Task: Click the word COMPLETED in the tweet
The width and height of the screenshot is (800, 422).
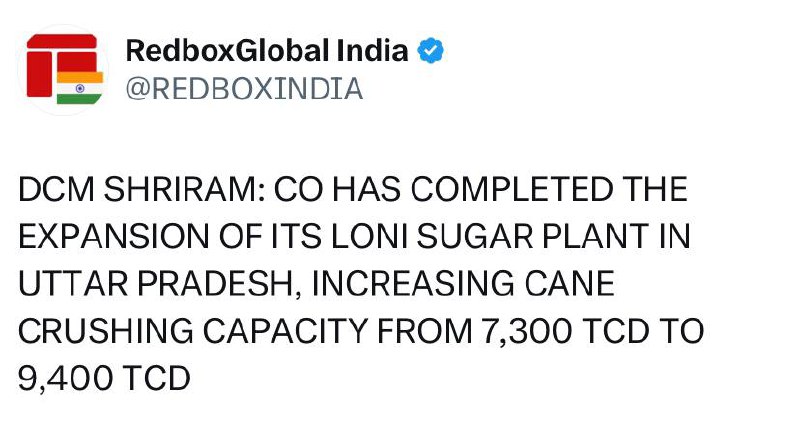Action: point(512,189)
